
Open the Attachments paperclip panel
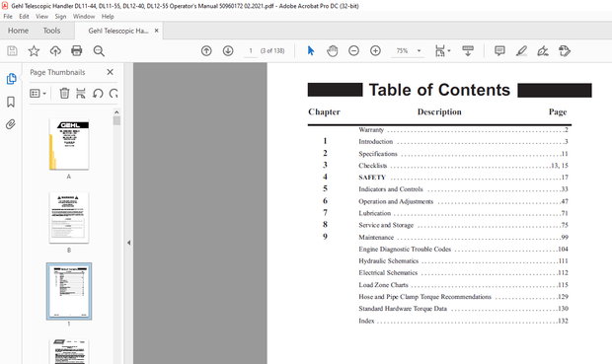coord(11,124)
